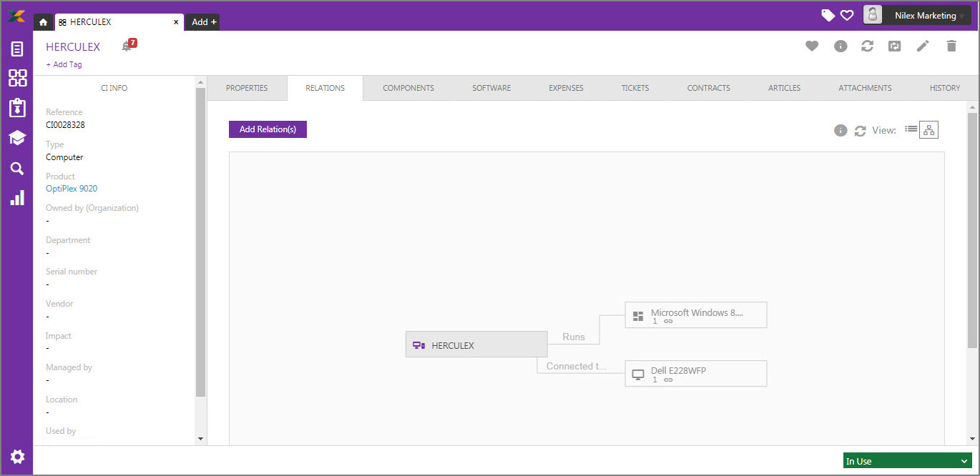
Task: Refresh the relations diagram
Action: (x=861, y=131)
